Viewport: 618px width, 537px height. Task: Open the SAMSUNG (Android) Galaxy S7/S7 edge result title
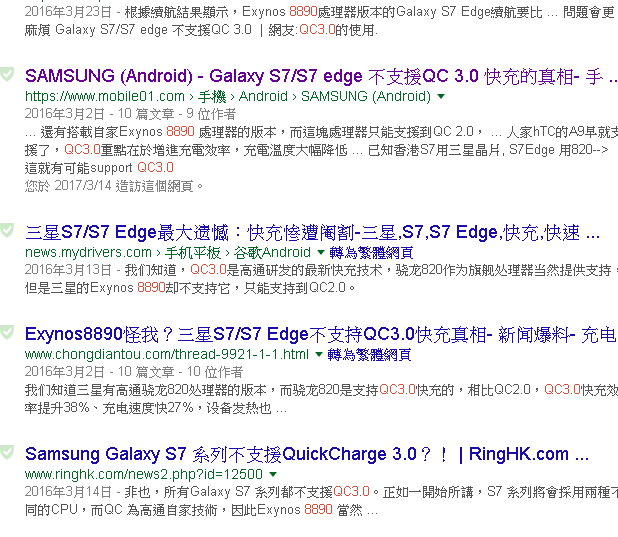(321, 76)
